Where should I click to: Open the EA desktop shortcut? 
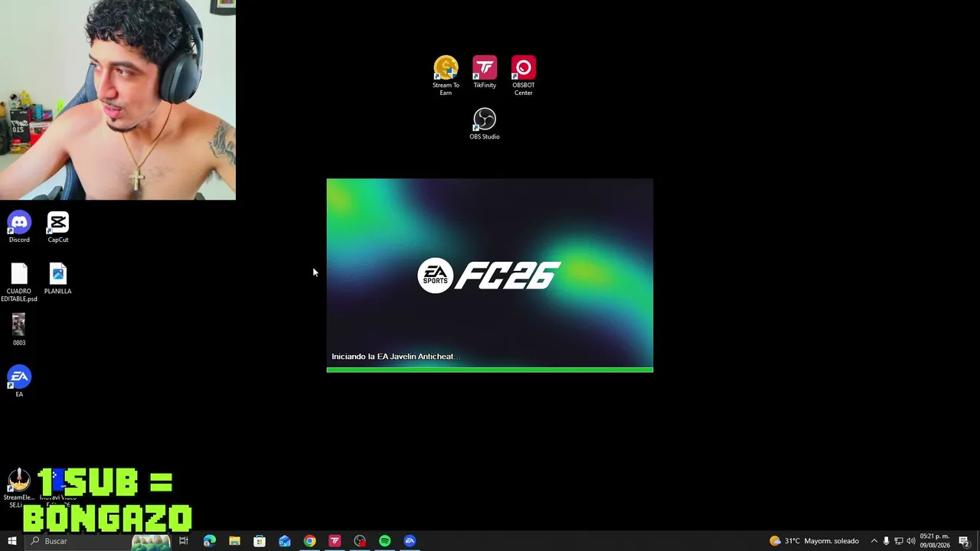(19, 381)
